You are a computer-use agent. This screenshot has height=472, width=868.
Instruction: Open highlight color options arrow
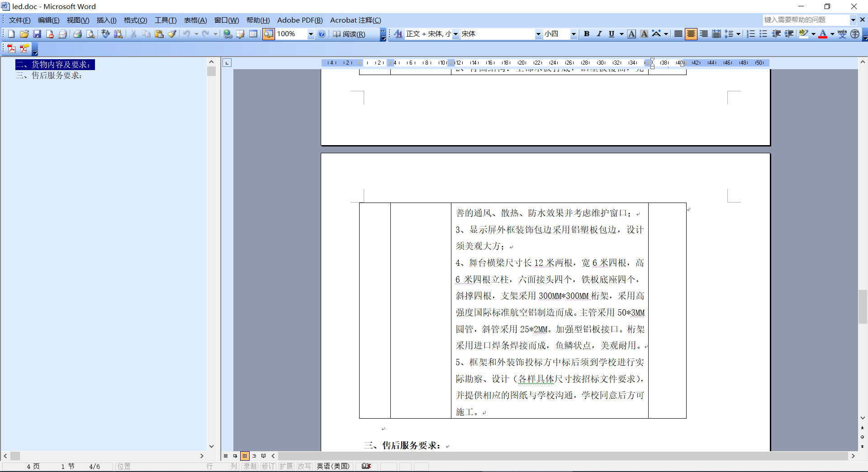pyautogui.click(x=813, y=34)
